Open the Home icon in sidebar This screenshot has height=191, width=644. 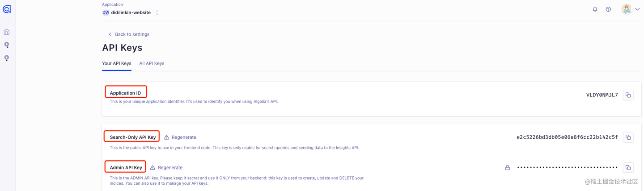(7, 32)
